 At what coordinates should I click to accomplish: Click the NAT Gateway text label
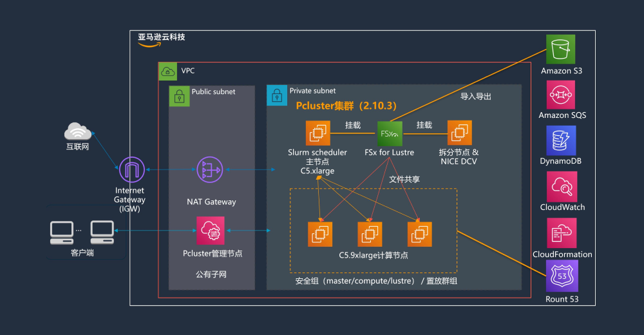(211, 202)
